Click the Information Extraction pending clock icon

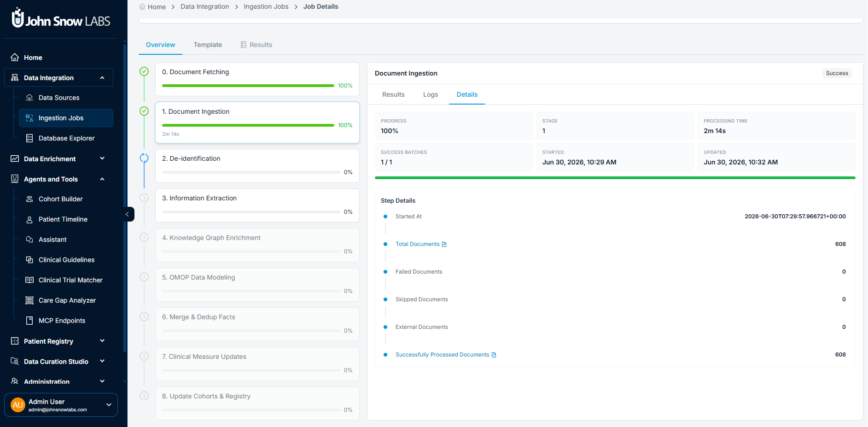coord(144,198)
